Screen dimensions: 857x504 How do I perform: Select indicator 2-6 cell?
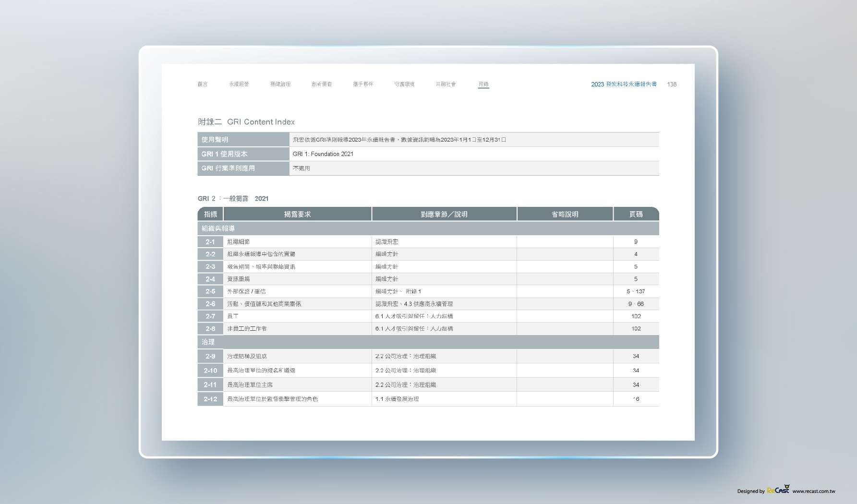click(x=210, y=304)
